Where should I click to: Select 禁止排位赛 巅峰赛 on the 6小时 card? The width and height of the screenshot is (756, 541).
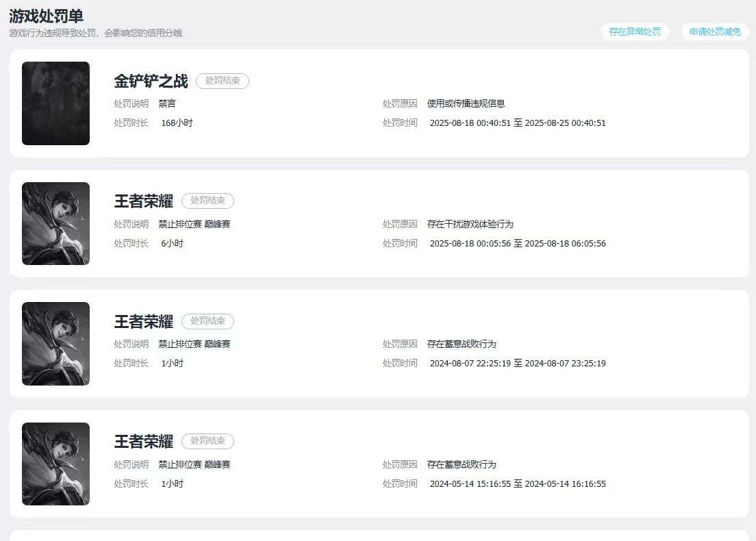point(194,224)
